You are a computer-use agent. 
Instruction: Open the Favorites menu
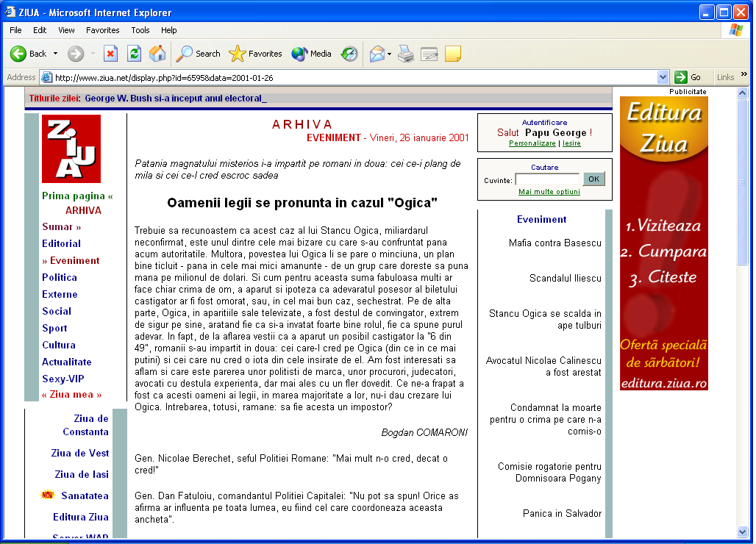pyautogui.click(x=103, y=30)
